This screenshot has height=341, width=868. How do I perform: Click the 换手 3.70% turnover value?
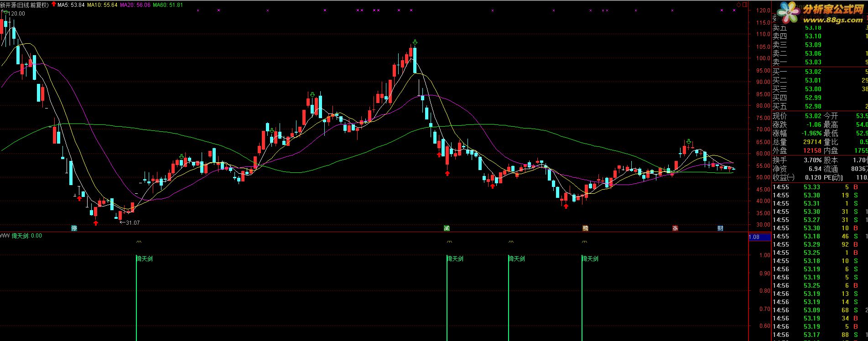[812, 160]
